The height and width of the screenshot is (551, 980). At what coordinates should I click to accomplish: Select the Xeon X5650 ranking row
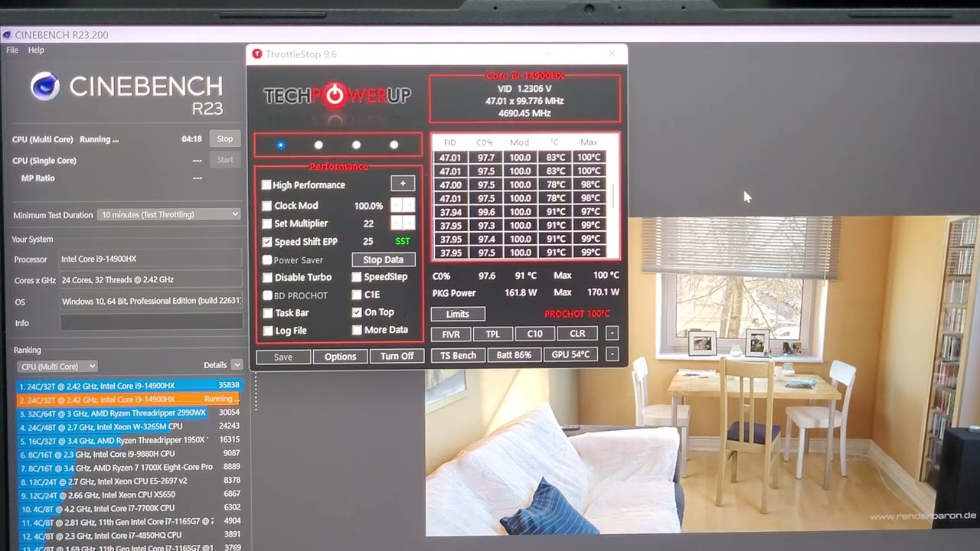coord(129,494)
